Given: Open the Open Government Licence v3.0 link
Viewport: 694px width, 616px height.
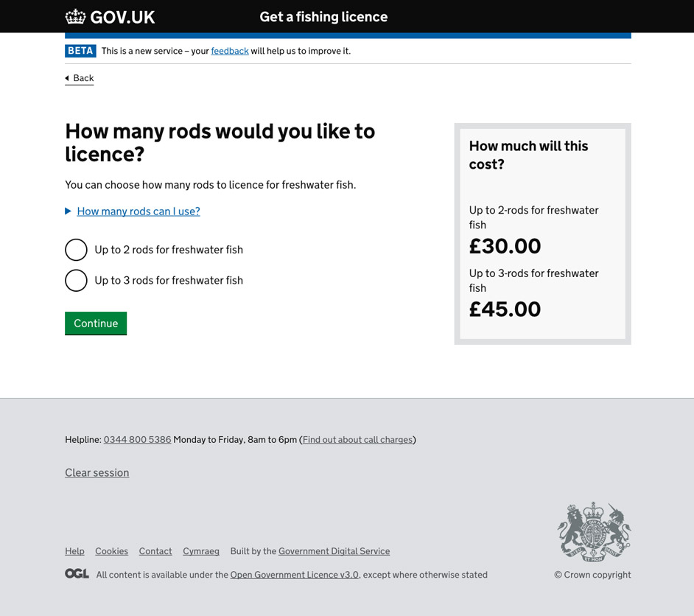Looking at the screenshot, I should [x=294, y=574].
